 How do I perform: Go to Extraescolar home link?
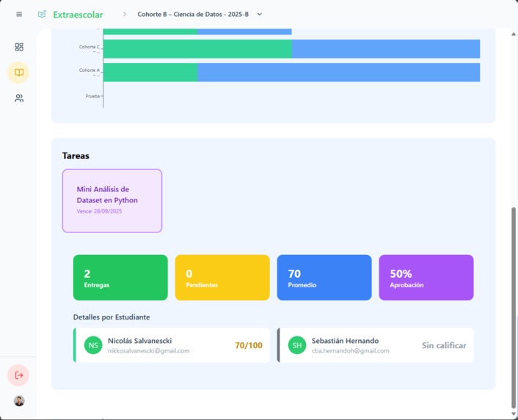[78, 15]
